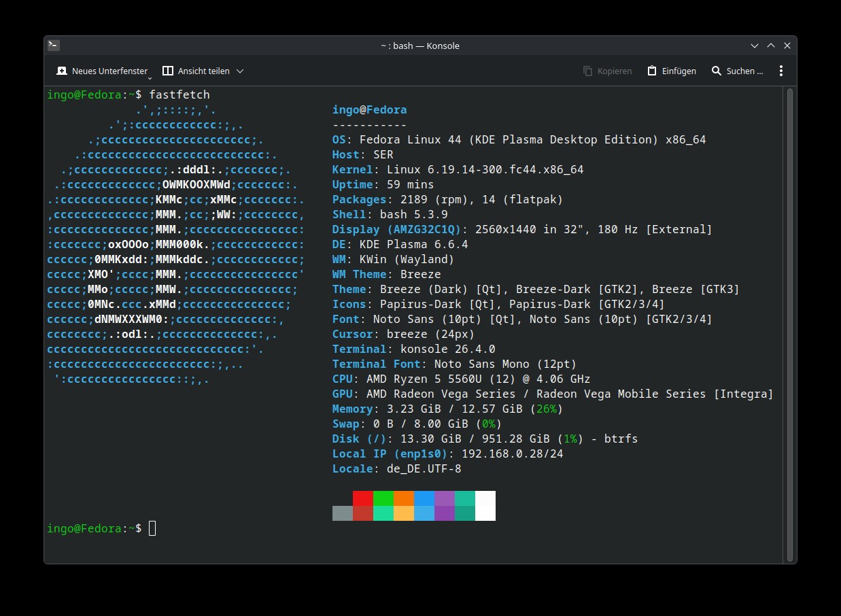The image size is (841, 616).
Task: Click the 'Kernel: Linux 6.19.14-300.fc44.x86_64' line
Action: pos(458,169)
